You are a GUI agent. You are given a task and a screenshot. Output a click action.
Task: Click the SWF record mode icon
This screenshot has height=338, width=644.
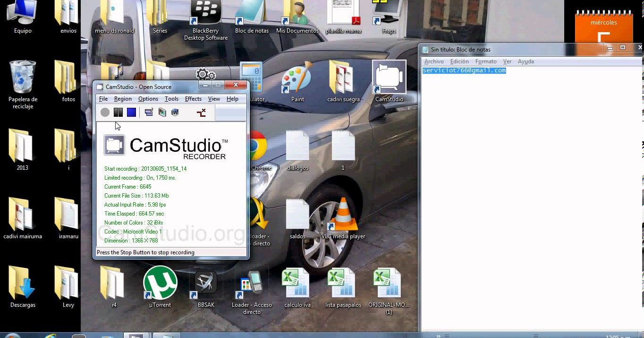tap(175, 112)
